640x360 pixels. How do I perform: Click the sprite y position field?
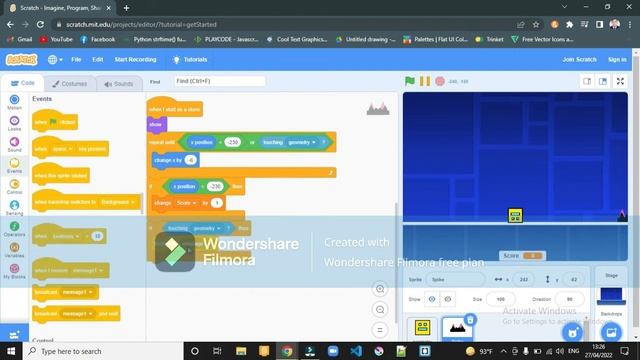(573, 280)
